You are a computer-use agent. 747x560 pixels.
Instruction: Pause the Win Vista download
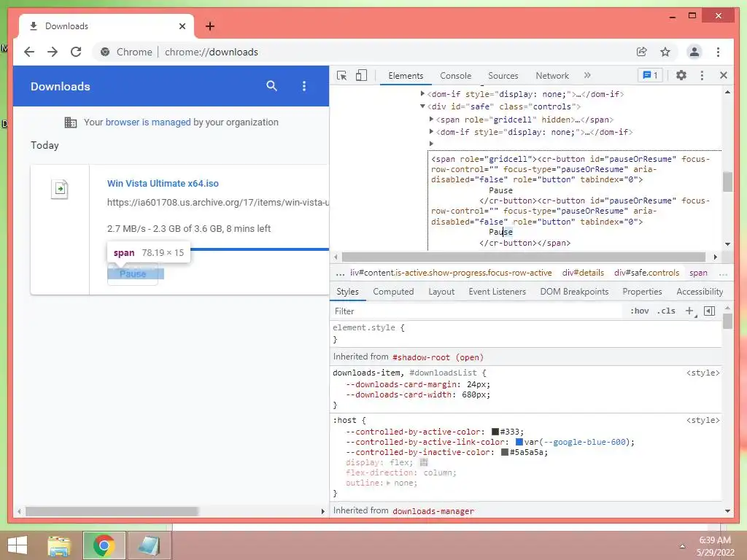[x=133, y=274]
